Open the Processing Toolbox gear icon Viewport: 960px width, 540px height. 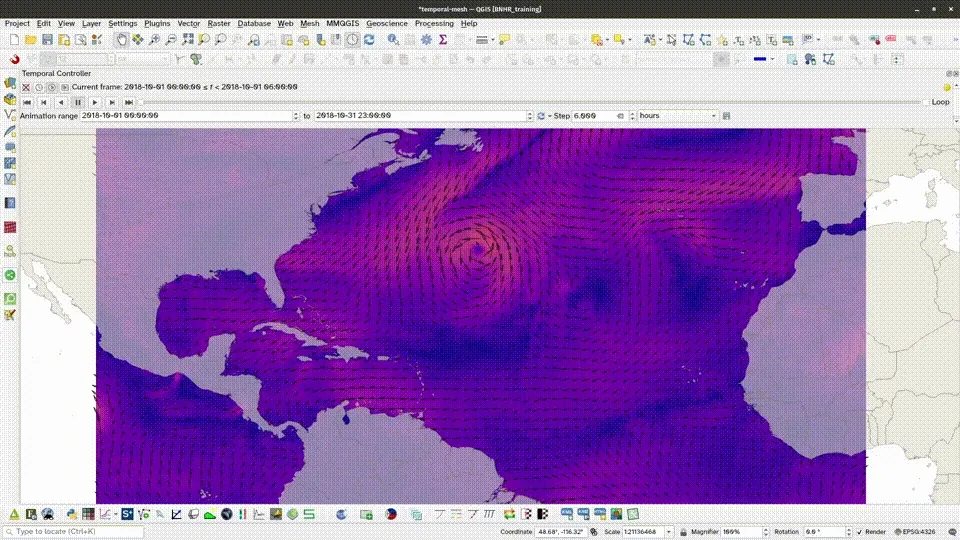tap(426, 40)
